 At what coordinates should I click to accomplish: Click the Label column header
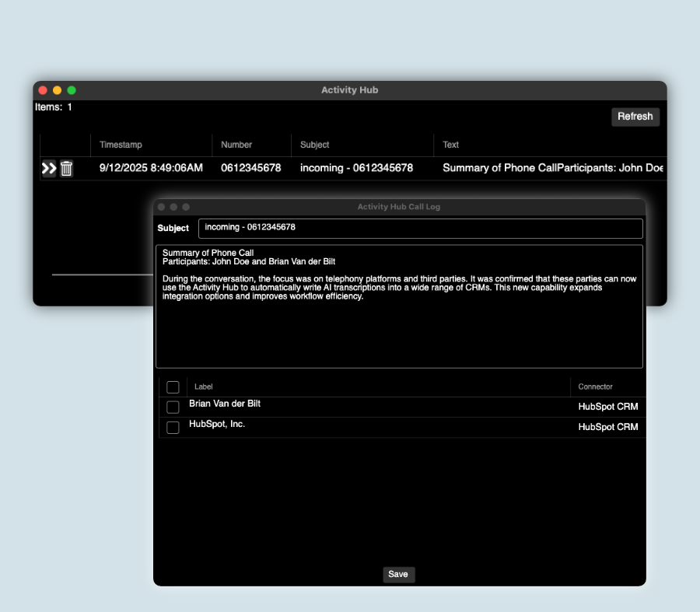(x=204, y=386)
